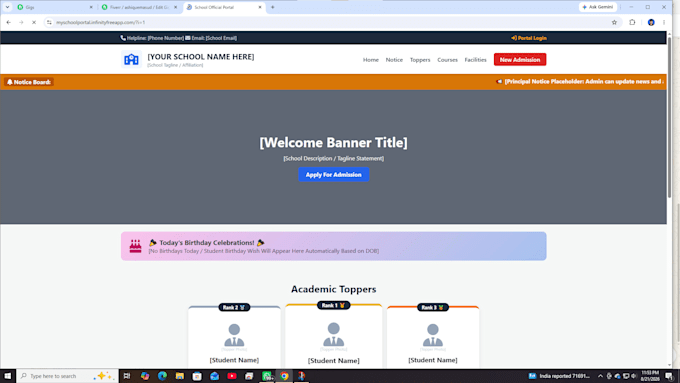
Task: Click the Ask Gemini button
Action: 598,7
